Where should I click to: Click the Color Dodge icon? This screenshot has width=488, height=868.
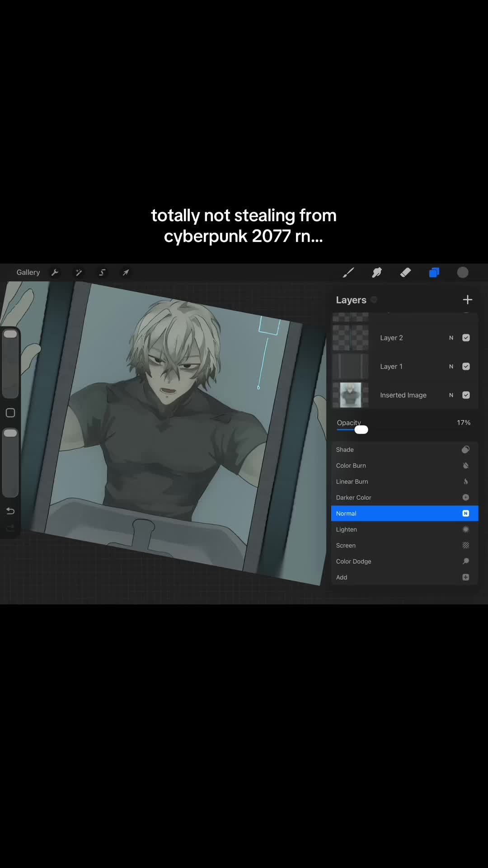pos(466,561)
